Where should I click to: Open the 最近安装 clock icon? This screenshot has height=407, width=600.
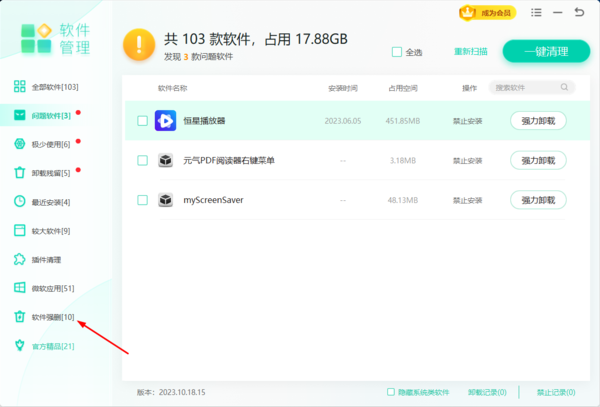(x=19, y=202)
